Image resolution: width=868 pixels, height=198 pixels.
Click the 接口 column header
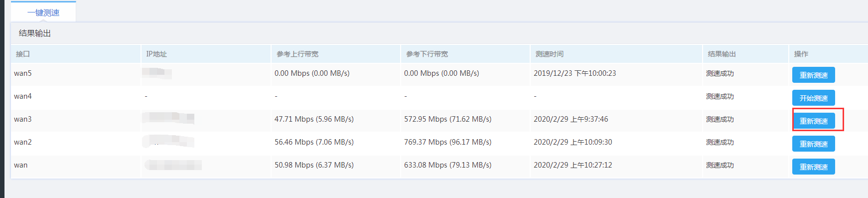point(23,54)
